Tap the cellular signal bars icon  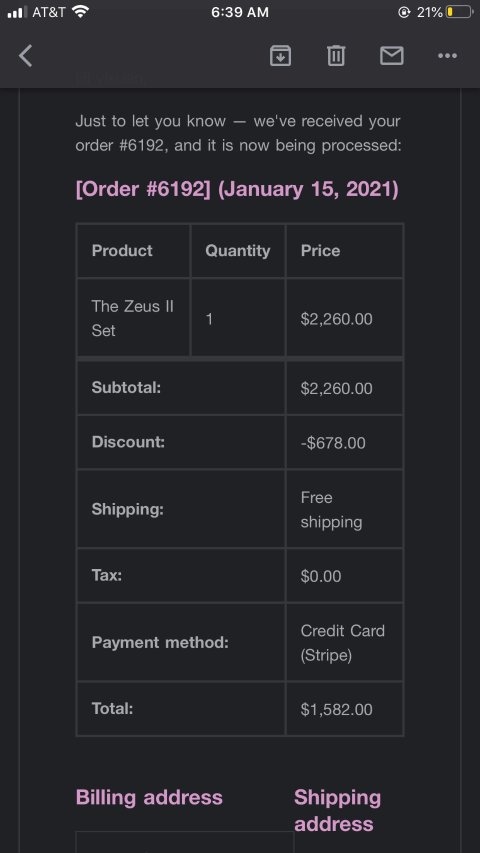point(17,12)
